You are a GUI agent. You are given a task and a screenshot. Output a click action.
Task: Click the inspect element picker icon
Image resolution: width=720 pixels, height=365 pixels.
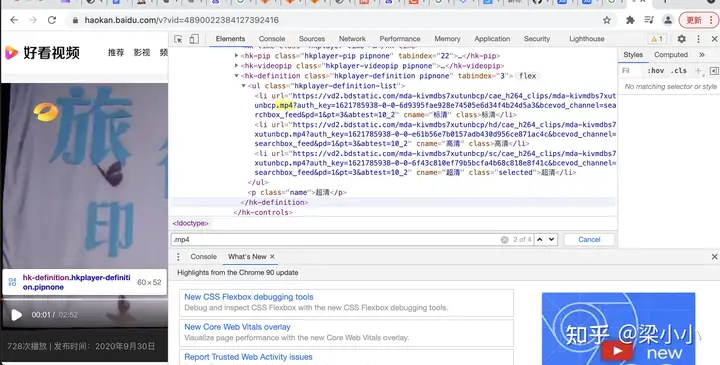tap(178, 39)
